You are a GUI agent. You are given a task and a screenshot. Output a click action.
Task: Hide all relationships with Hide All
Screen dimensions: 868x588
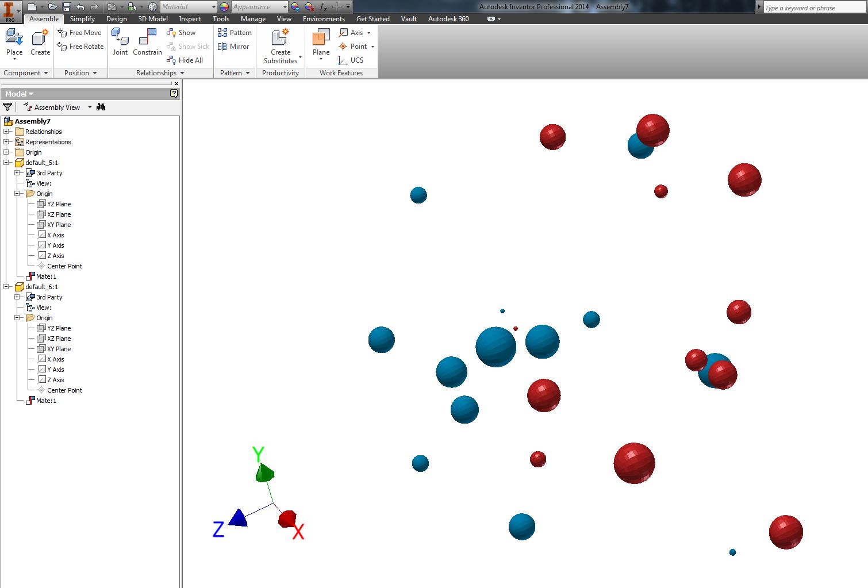pos(185,60)
